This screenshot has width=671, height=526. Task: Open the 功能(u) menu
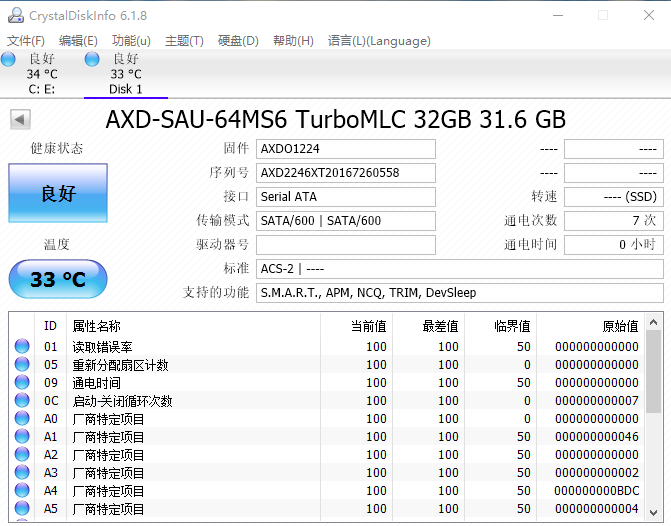tap(131, 41)
